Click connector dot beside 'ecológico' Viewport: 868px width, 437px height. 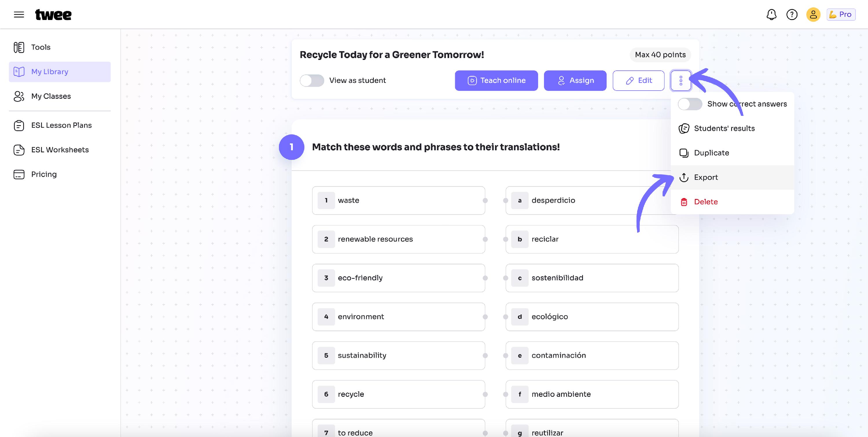point(505,317)
